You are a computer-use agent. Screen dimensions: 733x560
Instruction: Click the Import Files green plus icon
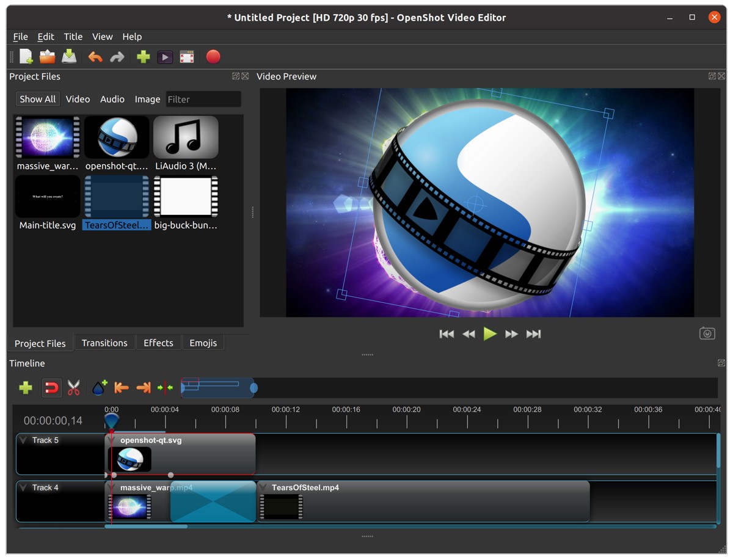pyautogui.click(x=142, y=56)
